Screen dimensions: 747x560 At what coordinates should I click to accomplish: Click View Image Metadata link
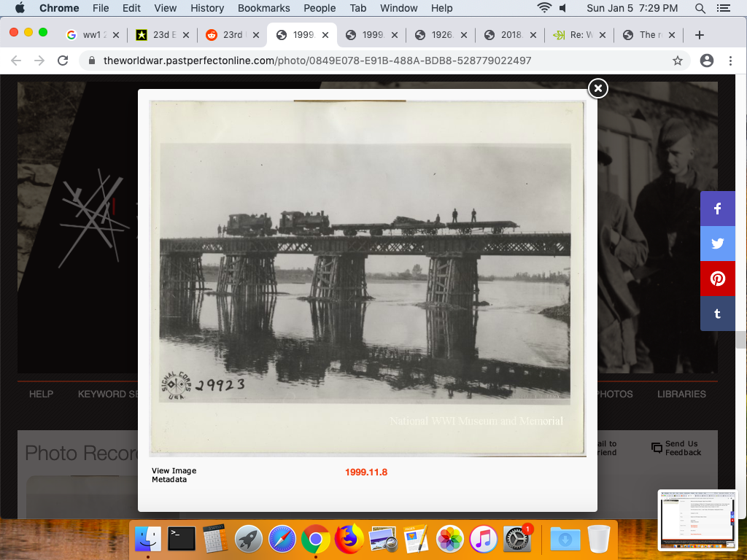(174, 475)
